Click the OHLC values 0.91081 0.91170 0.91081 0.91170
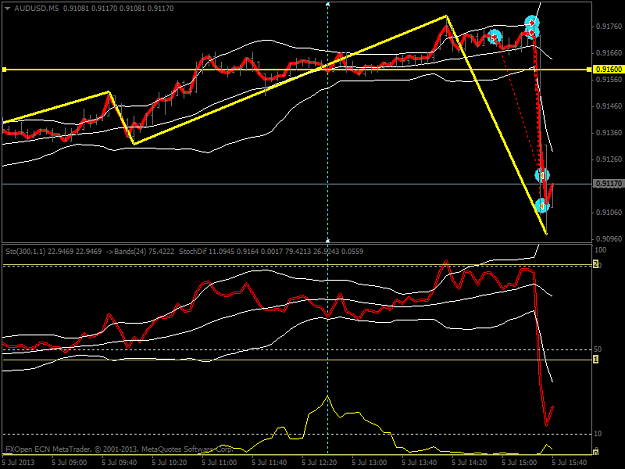The image size is (625, 469). [x=118, y=8]
